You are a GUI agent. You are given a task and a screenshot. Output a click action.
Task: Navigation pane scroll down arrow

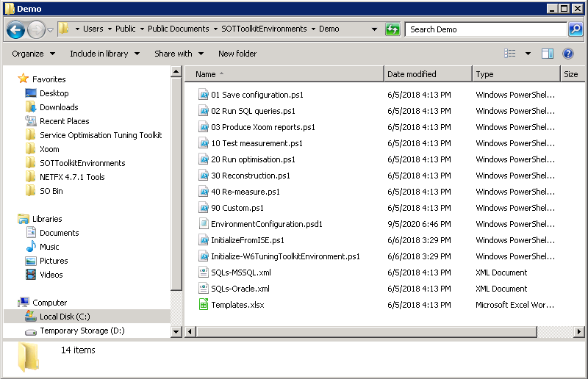tap(176, 331)
